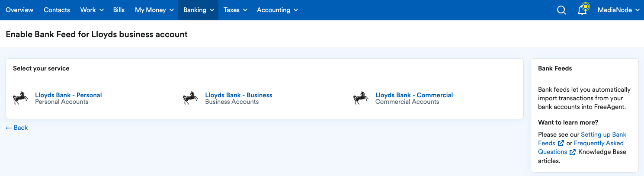The width and height of the screenshot is (644, 176).
Task: Open the Bills page
Action: point(119,10)
